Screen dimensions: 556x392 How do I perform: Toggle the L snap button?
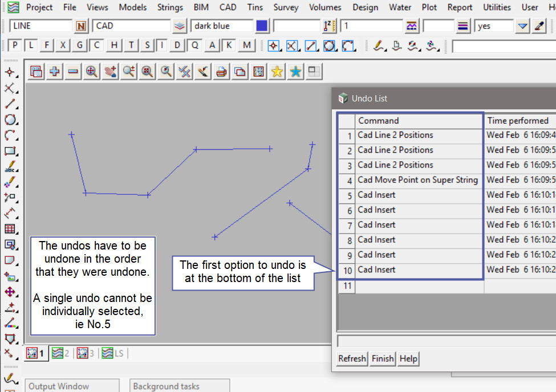pos(31,46)
